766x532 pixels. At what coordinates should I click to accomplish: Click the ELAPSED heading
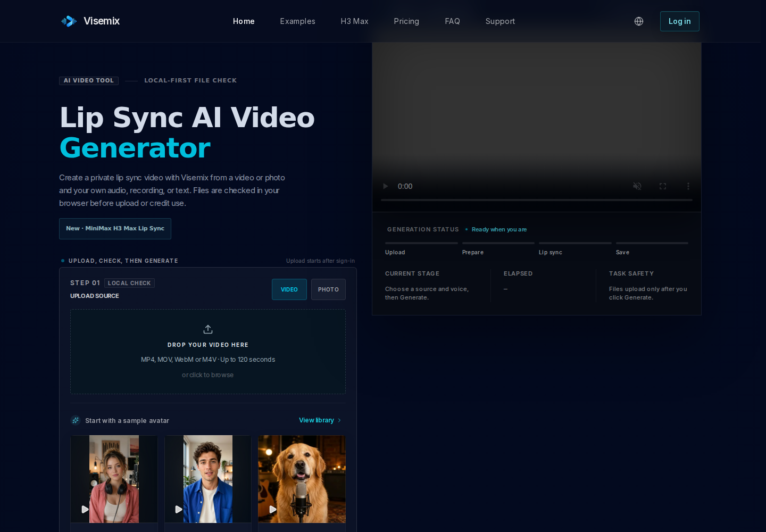(518, 273)
